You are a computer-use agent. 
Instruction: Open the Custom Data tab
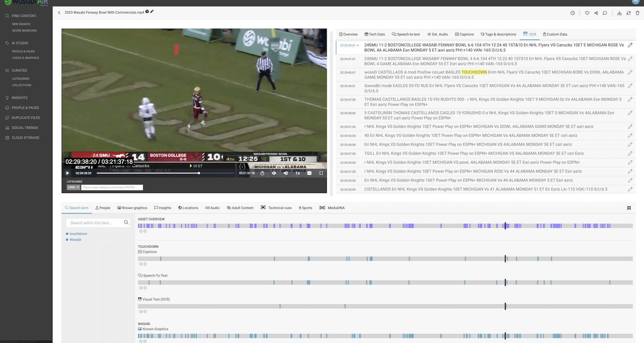point(555,34)
